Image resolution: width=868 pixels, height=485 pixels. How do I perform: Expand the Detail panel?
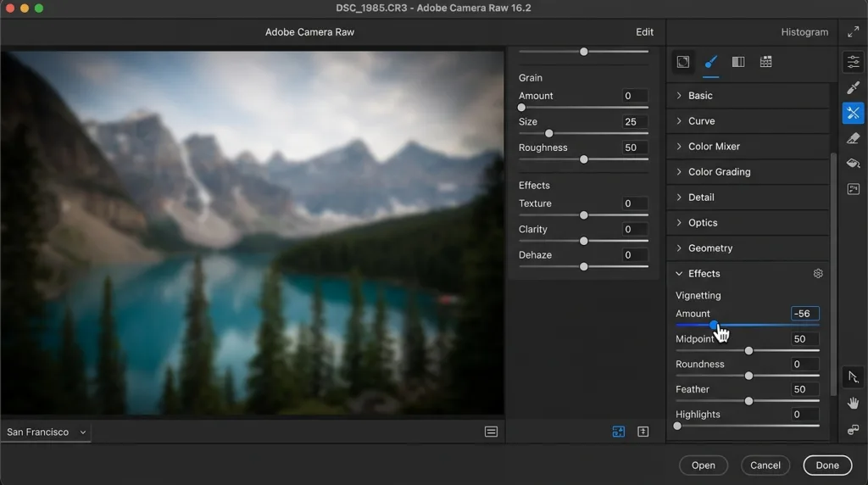click(748, 198)
